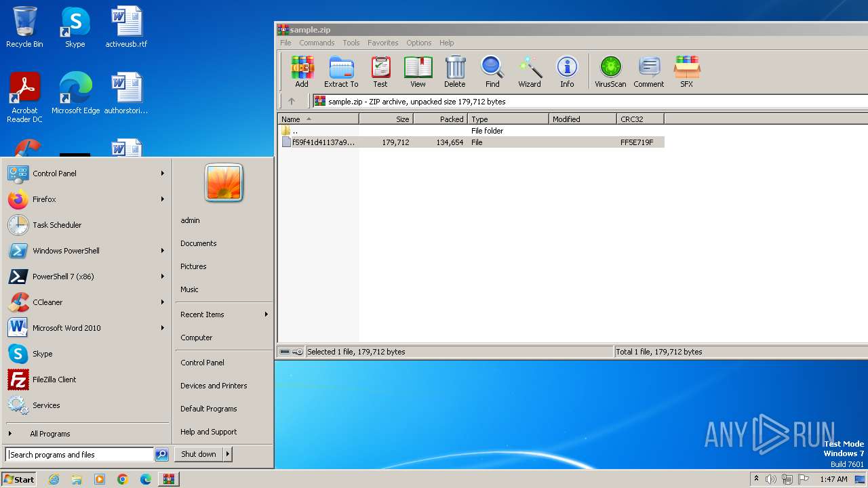This screenshot has height=488, width=868.
Task: Open Devices and Printers
Action: pyautogui.click(x=214, y=386)
